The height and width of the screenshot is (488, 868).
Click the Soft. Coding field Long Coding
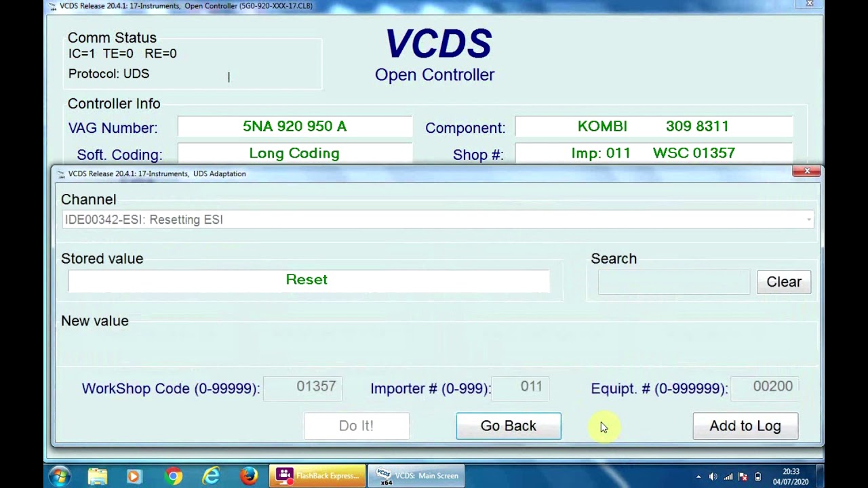pyautogui.click(x=295, y=153)
